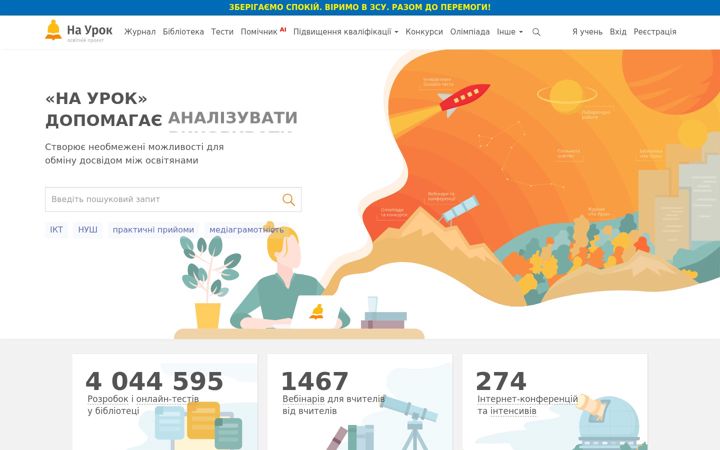Click the magnifier icon inside the search box
720x450 pixels.
(288, 199)
